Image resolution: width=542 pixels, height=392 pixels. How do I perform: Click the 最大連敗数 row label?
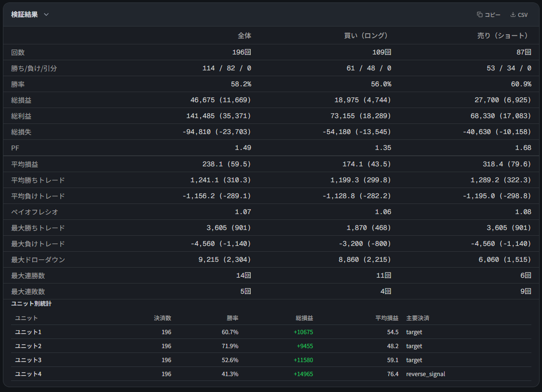point(28,291)
